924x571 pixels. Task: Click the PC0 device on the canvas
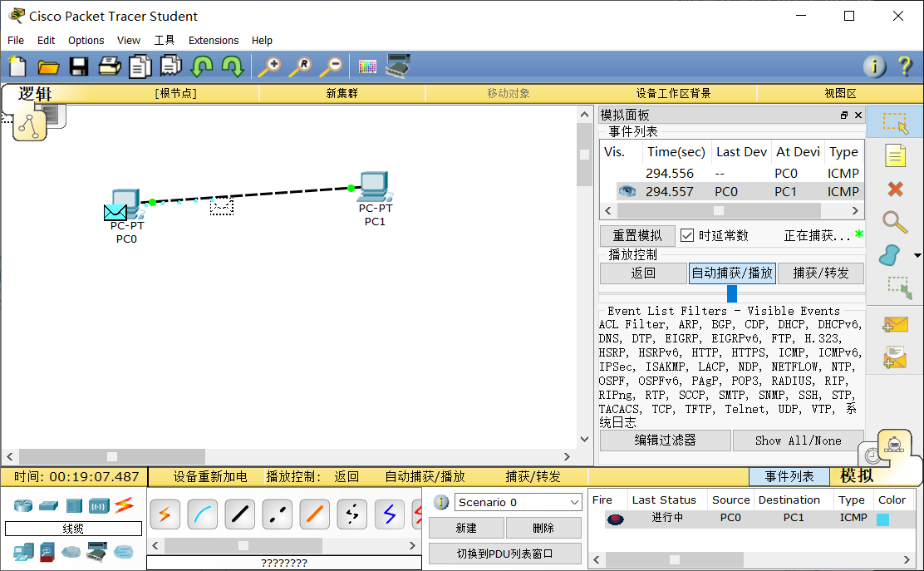[125, 205]
